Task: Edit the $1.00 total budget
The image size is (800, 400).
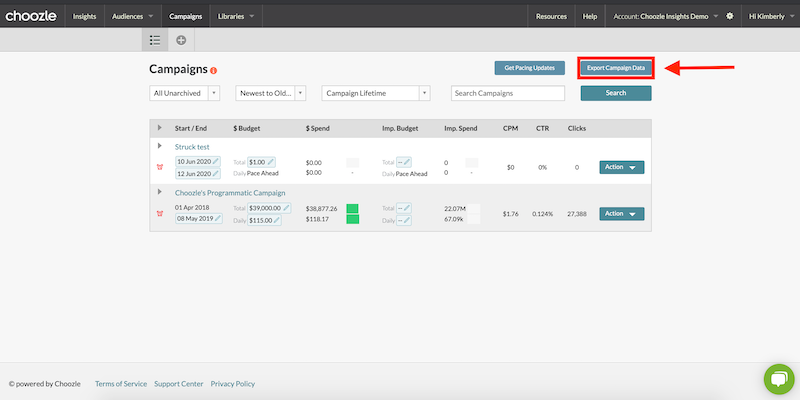Action: pos(261,162)
